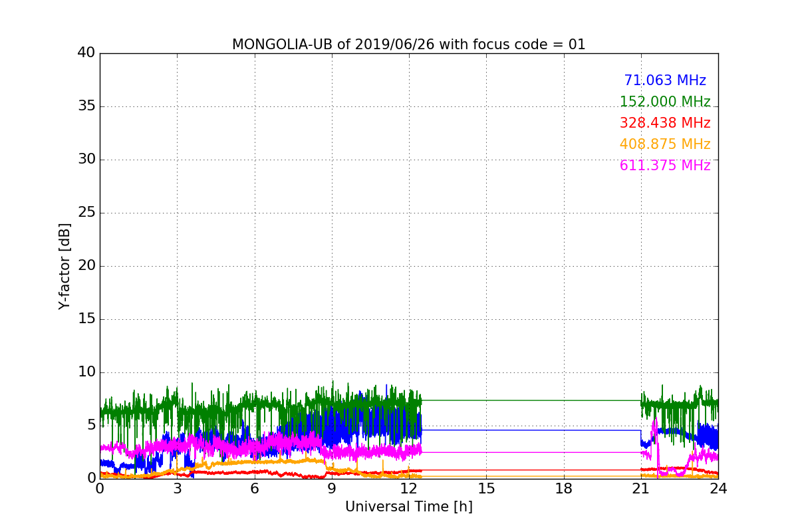The width and height of the screenshot is (798, 532).
Task: Click the flat blue line at hour 18
Action: tap(563, 430)
